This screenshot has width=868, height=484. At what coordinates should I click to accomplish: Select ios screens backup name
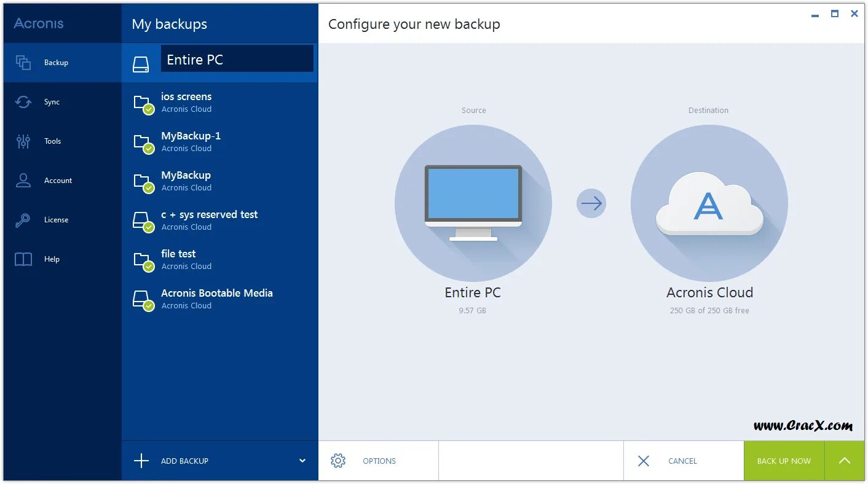click(186, 96)
